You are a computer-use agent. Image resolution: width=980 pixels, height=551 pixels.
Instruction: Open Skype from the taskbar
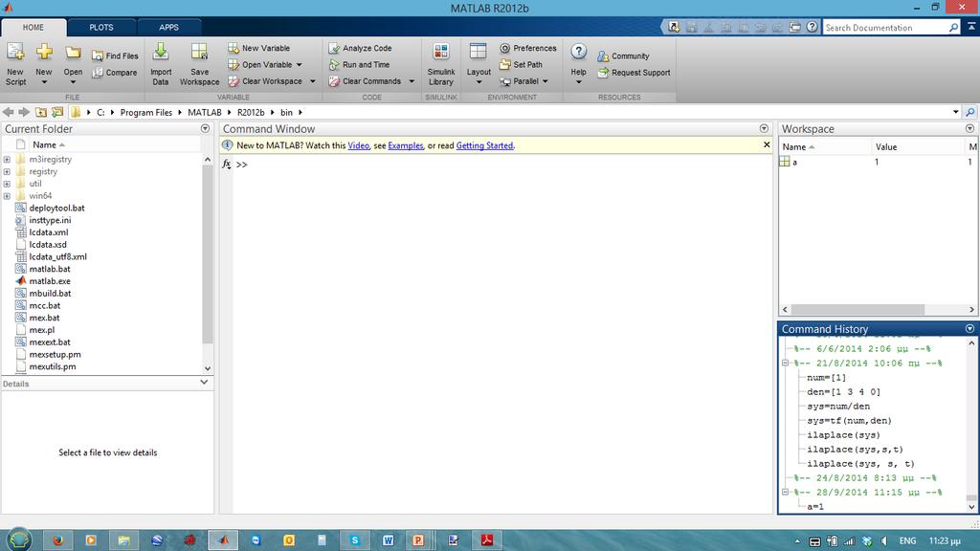[355, 540]
